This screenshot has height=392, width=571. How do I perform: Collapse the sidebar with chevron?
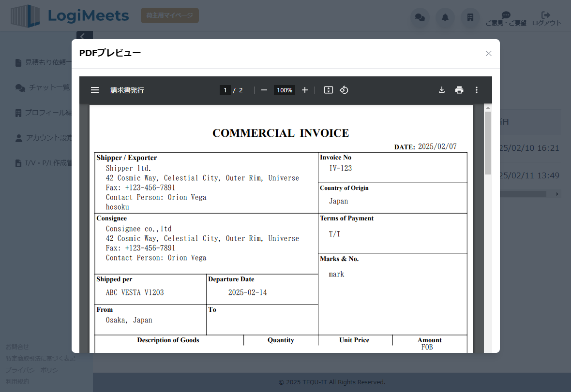tap(85, 35)
